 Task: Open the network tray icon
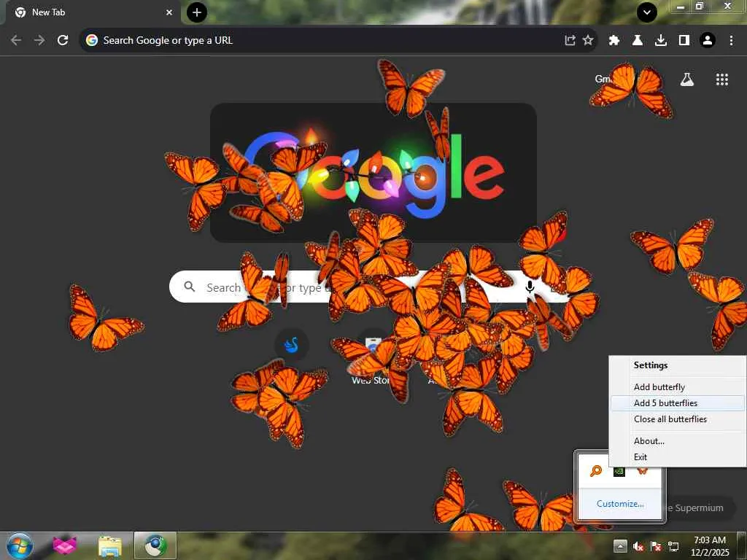click(x=673, y=547)
